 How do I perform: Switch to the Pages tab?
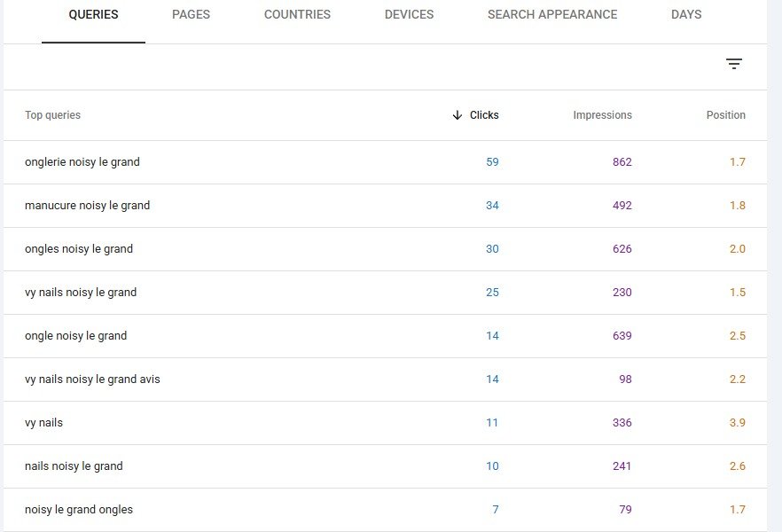click(191, 14)
